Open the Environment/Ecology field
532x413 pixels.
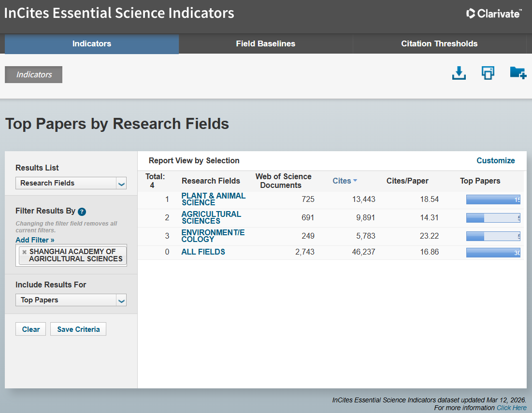click(213, 236)
